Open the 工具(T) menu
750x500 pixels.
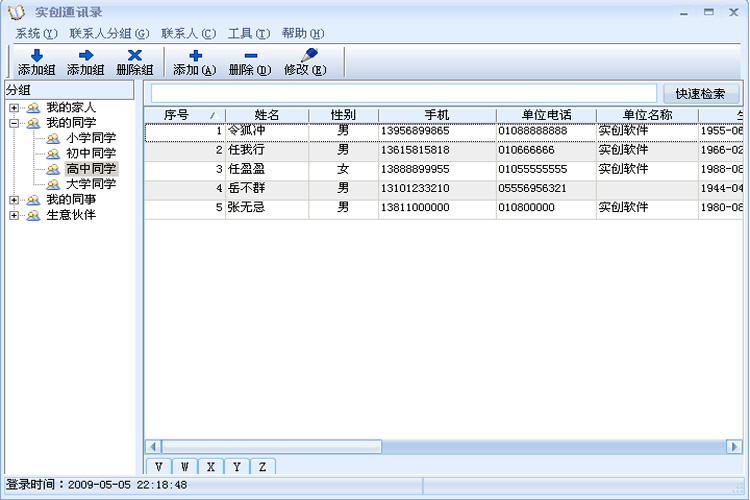pyautogui.click(x=249, y=33)
